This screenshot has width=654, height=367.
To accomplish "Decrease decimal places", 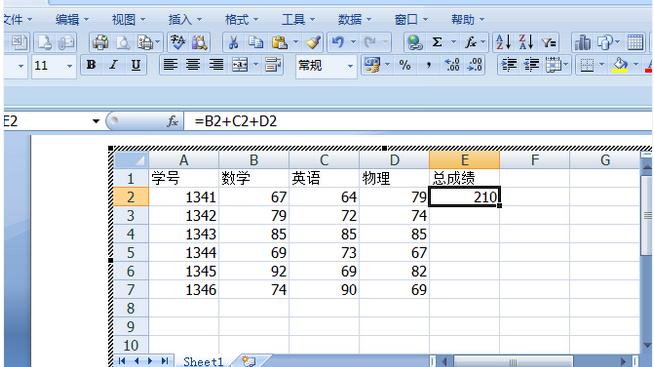I will point(475,65).
